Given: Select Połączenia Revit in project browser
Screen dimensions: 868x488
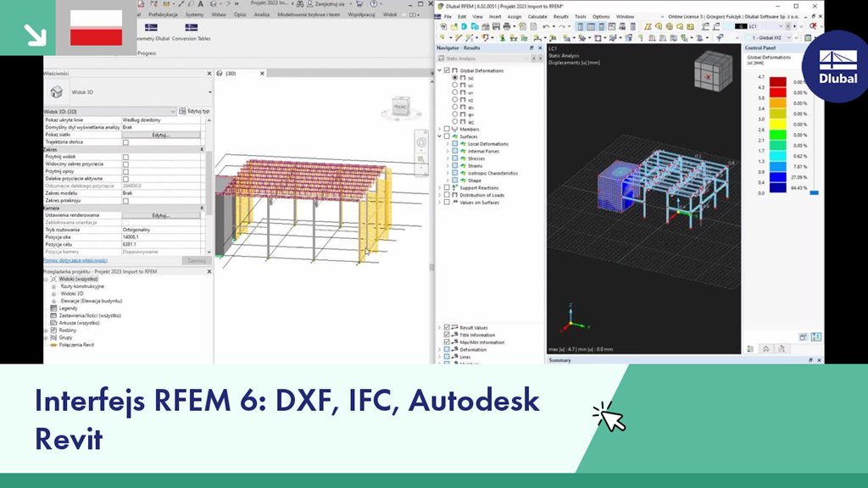Looking at the screenshot, I should click(x=76, y=345).
